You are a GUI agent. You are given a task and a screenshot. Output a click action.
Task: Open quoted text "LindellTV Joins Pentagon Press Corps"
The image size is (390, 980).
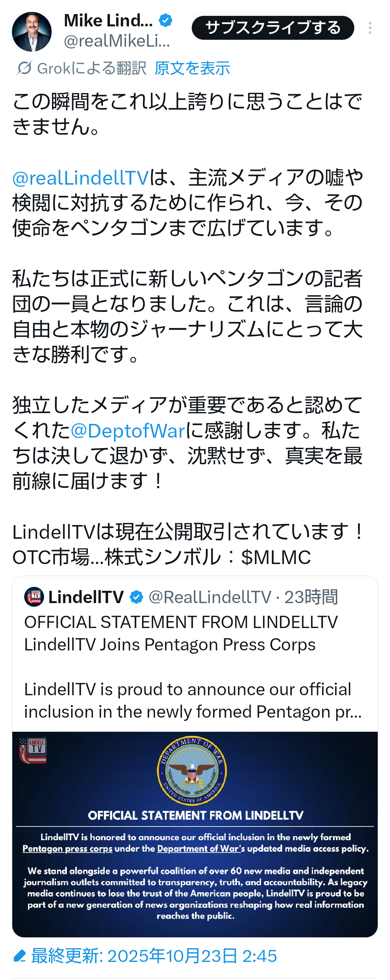pyautogui.click(x=170, y=644)
